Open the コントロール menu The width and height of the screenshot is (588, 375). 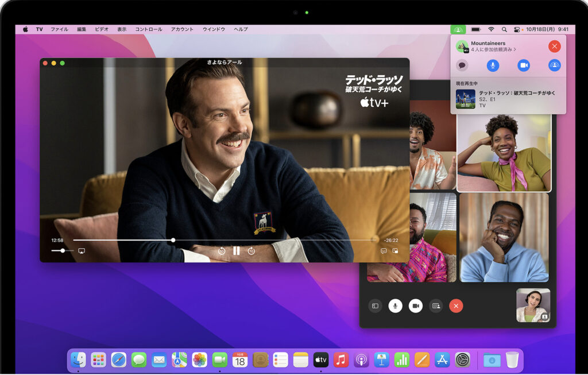coord(149,29)
